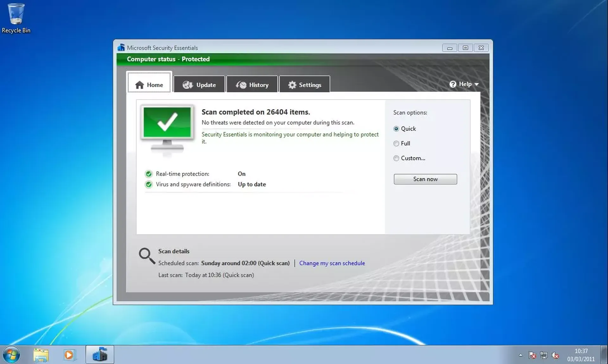Choose the Custom scan option
608x364 pixels.
pos(396,158)
